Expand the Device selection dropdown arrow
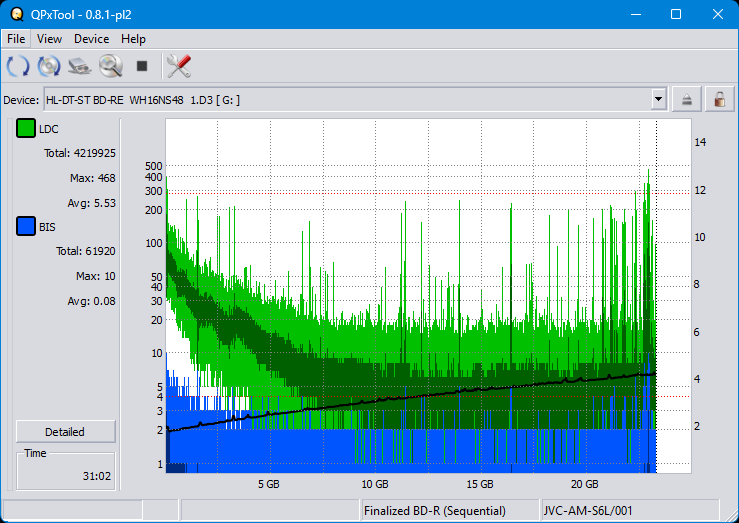739x523 pixels. tap(658, 99)
